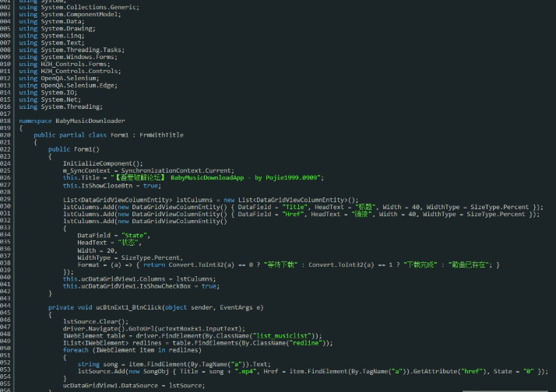Click 'this.IsShowCloseBtn' property line
The width and height of the screenshot is (556, 392).
[x=112, y=186]
